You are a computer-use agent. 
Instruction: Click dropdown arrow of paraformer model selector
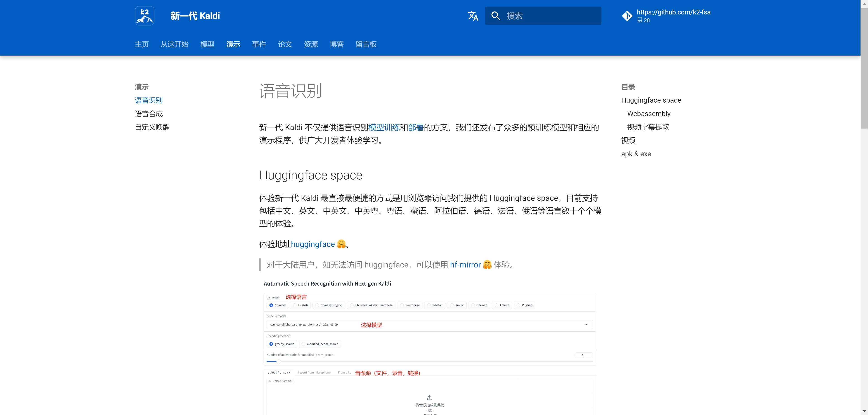(586, 325)
